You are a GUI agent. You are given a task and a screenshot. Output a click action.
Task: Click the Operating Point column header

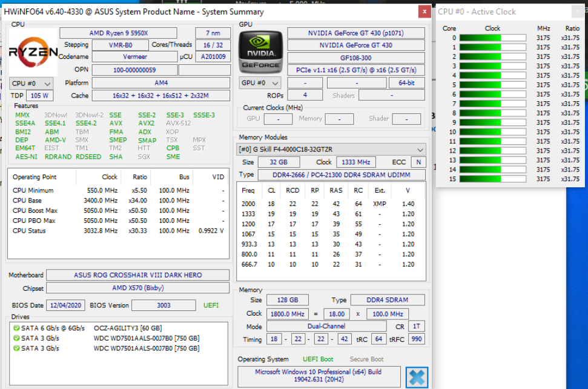(42, 177)
